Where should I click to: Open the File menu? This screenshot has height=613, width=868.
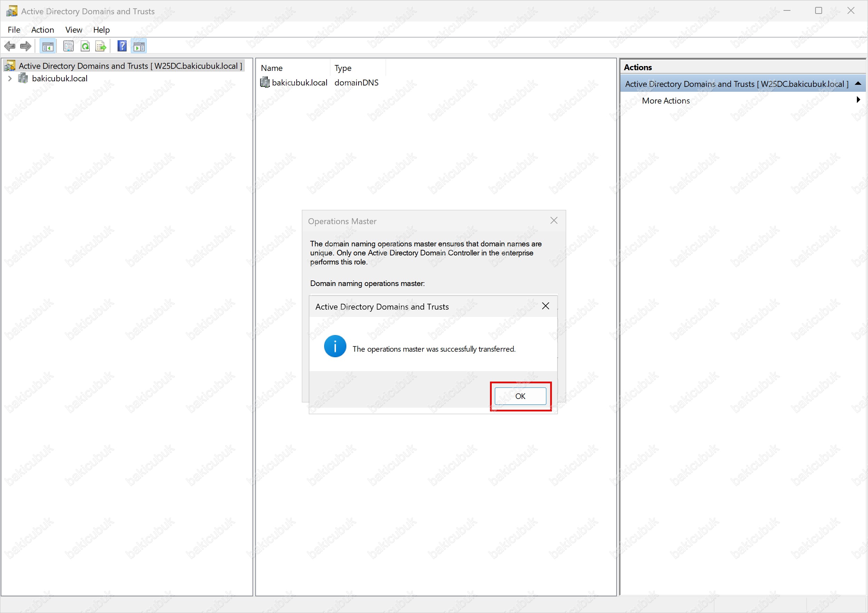(x=14, y=30)
